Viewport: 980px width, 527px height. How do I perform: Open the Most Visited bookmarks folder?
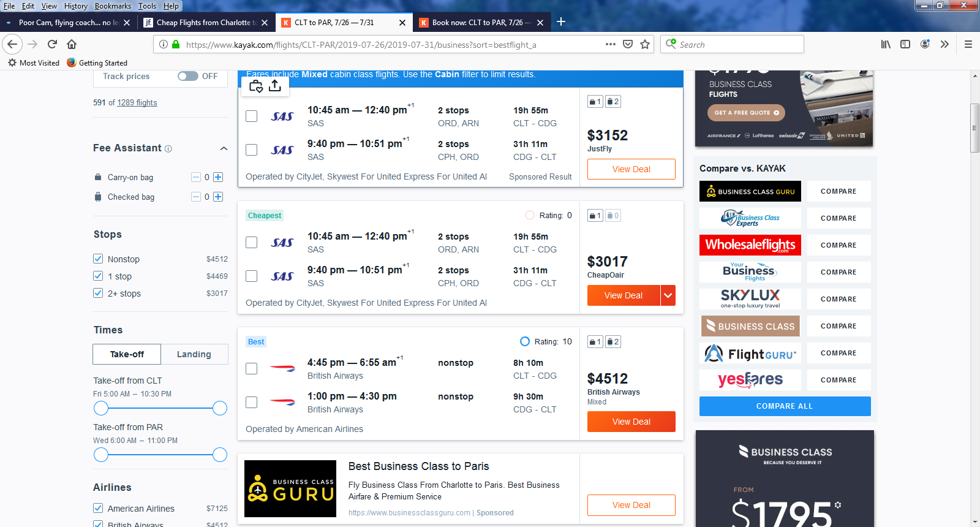(34, 63)
